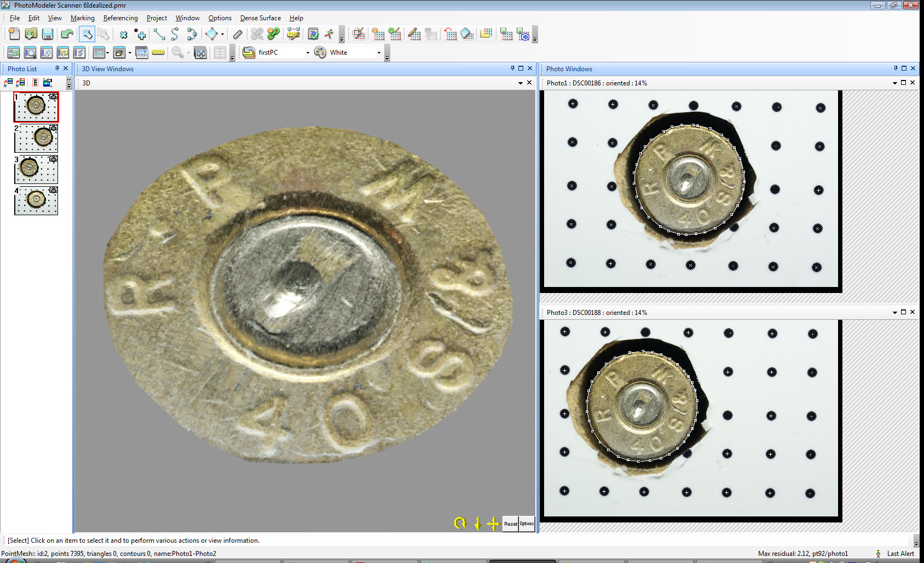The width and height of the screenshot is (924, 563).
Task: Click the Project checklist notepad icon
Action: coord(313,35)
